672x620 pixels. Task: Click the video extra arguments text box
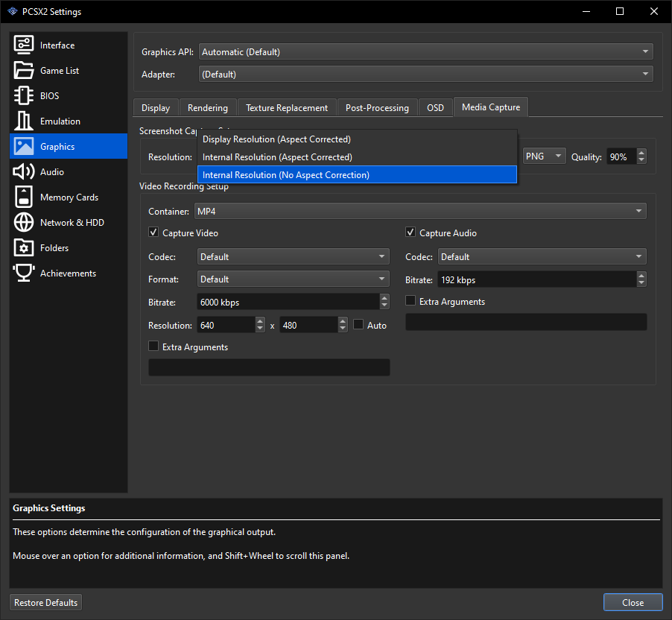(x=269, y=367)
